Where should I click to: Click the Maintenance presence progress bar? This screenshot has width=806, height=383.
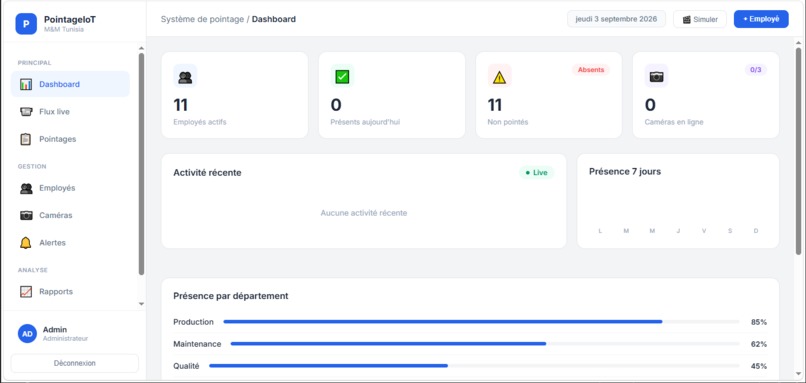[x=485, y=343]
